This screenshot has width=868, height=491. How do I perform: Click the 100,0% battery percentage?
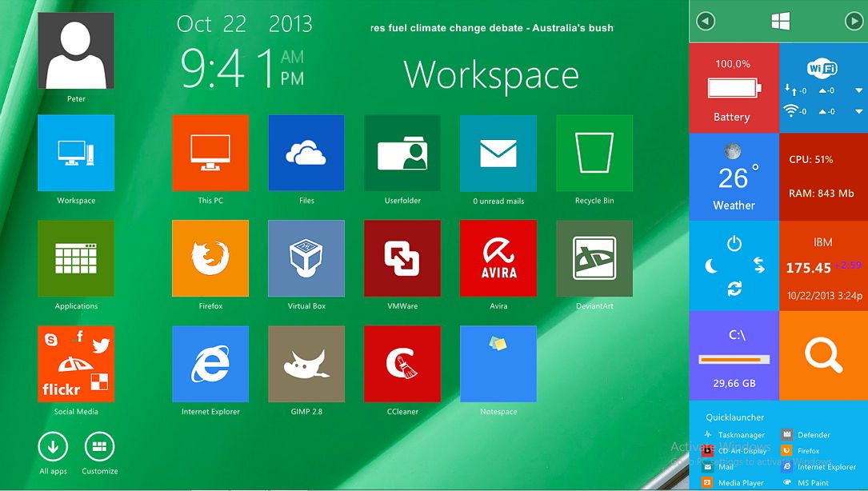pos(733,64)
